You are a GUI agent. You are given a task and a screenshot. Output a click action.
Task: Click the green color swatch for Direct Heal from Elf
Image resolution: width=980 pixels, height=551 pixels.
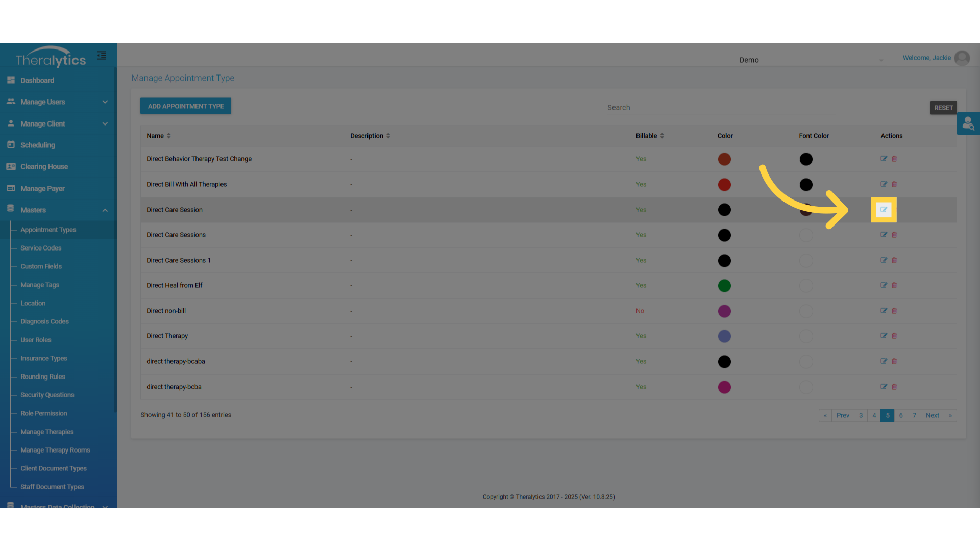click(724, 286)
